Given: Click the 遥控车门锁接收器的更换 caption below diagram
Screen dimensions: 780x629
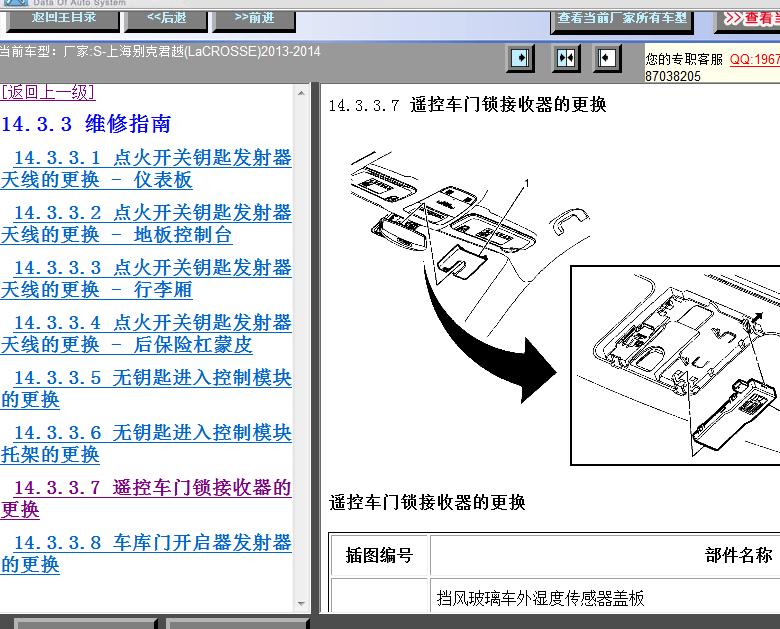Looking at the screenshot, I should pyautogui.click(x=427, y=503).
